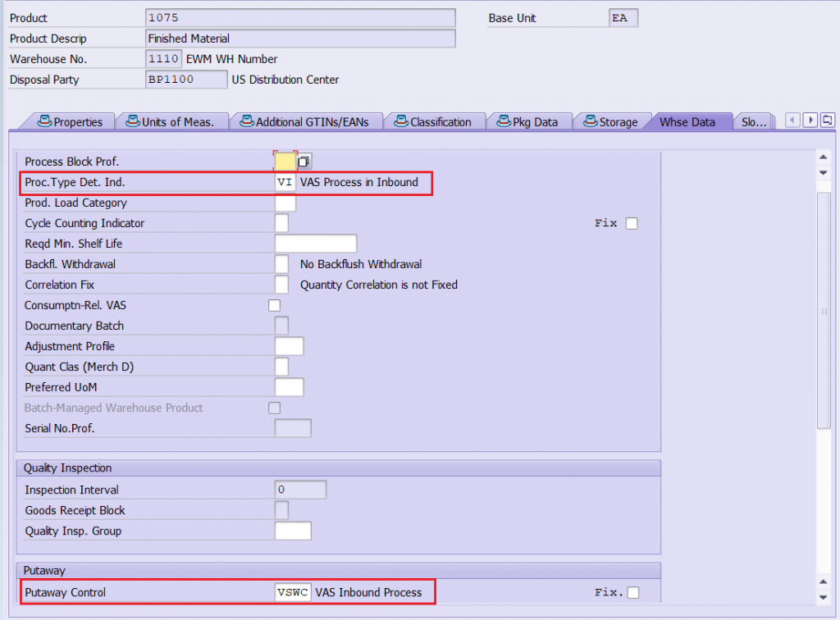840x620 pixels.
Task: Open the Storage tab
Action: pyautogui.click(x=610, y=121)
